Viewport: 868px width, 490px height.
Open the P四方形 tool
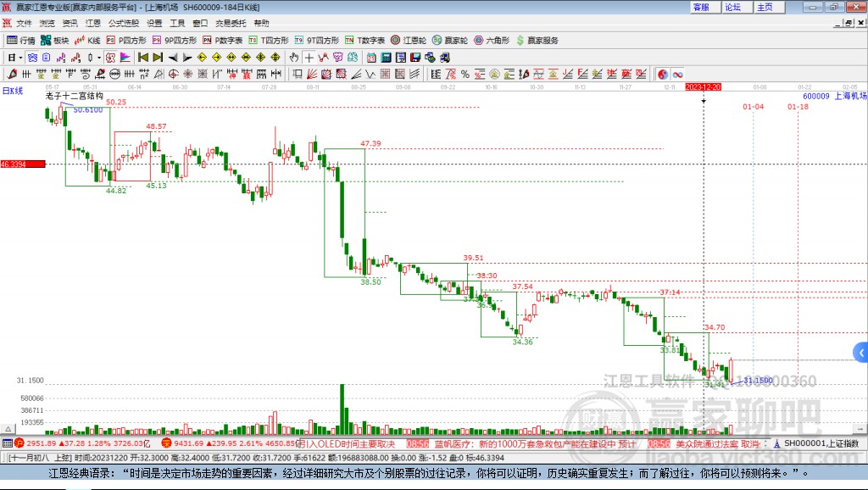[126, 41]
